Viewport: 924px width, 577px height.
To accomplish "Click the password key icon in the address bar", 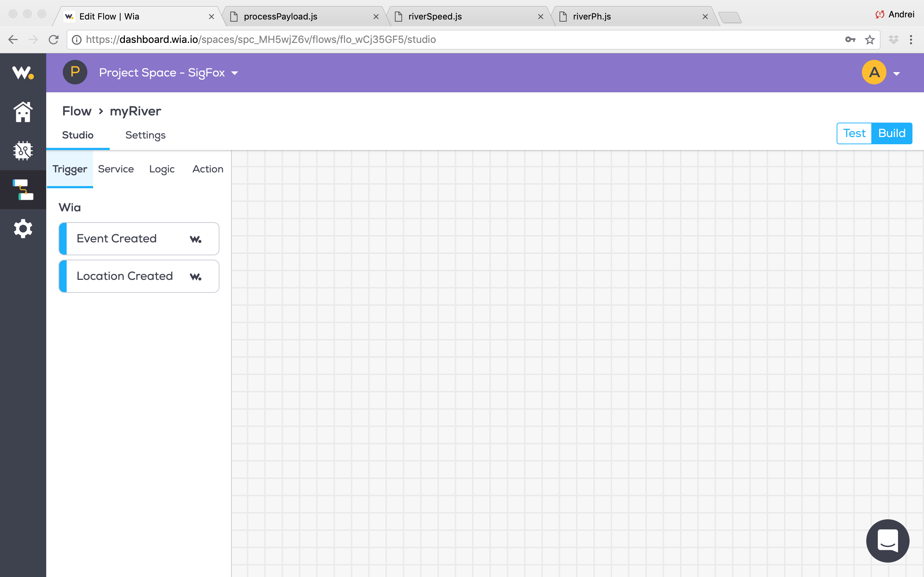I will (x=850, y=40).
